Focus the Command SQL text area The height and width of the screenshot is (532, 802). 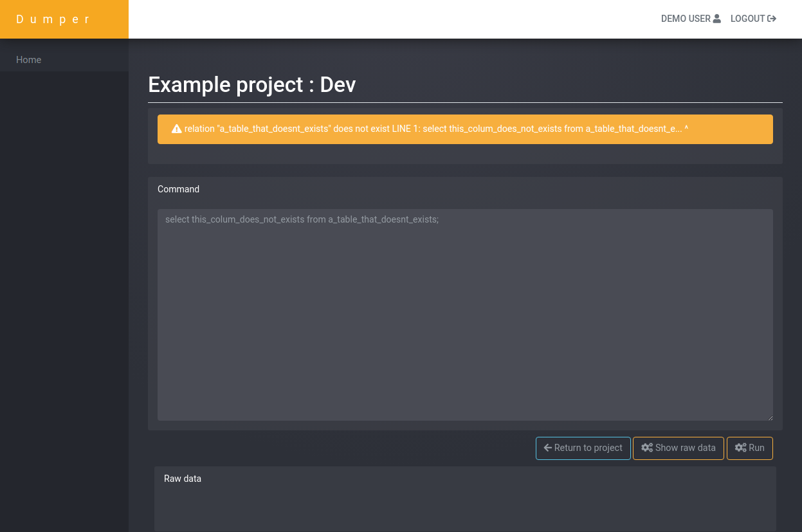click(465, 315)
